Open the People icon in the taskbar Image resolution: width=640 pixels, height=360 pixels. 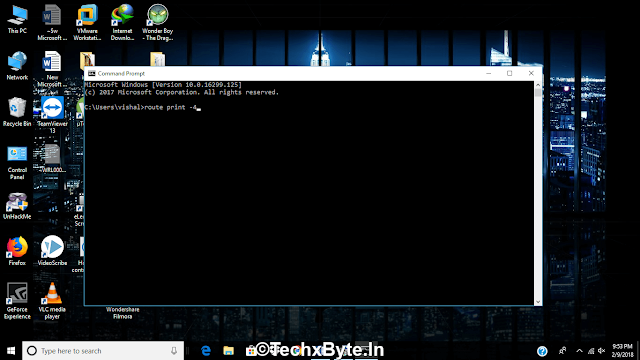(562, 351)
